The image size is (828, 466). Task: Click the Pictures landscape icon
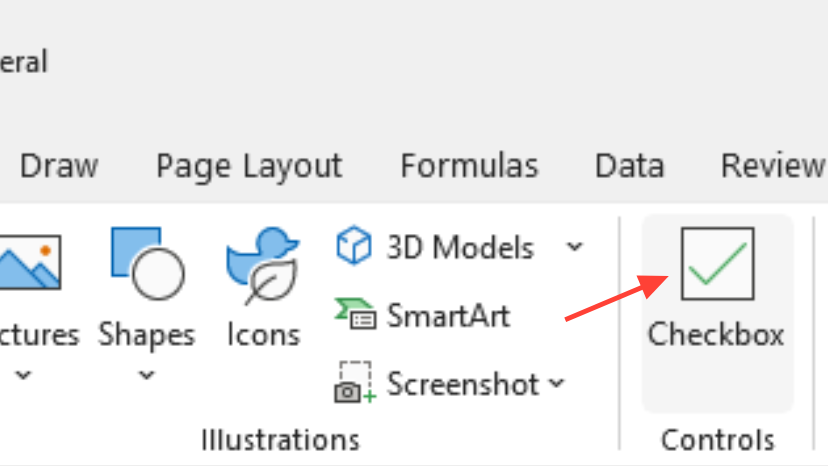tap(30, 263)
